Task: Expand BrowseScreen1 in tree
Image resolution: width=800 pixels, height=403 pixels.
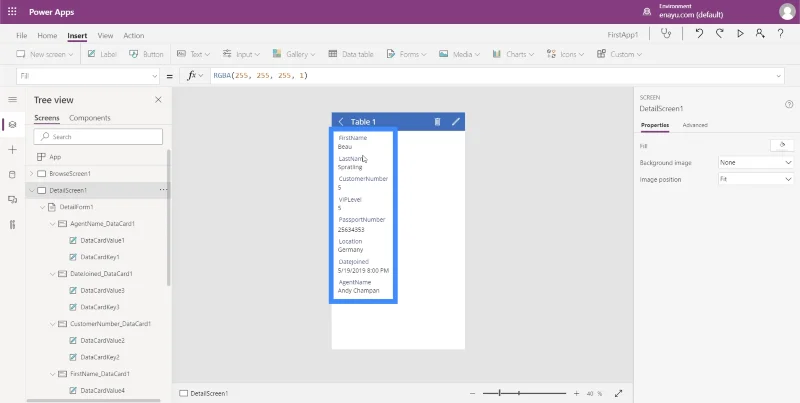Action: click(x=32, y=173)
